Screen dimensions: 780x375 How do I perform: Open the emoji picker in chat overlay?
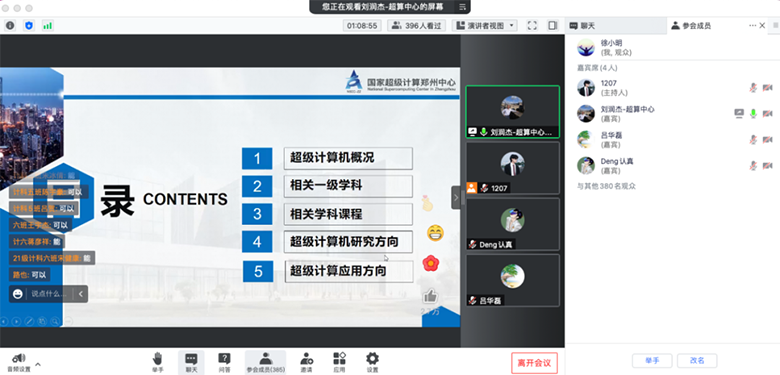point(18,294)
